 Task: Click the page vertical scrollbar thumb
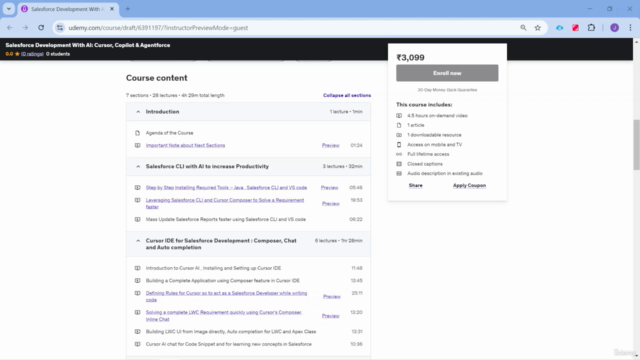[x=636, y=145]
